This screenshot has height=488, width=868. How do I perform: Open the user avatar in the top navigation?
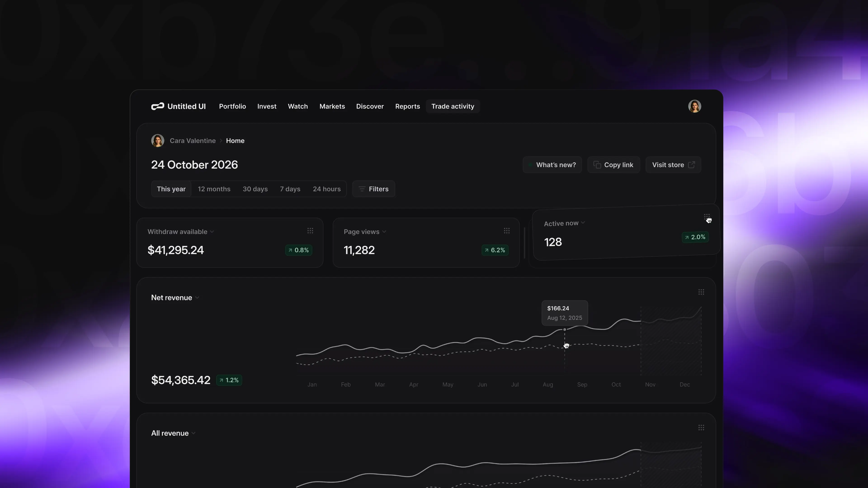tap(694, 106)
